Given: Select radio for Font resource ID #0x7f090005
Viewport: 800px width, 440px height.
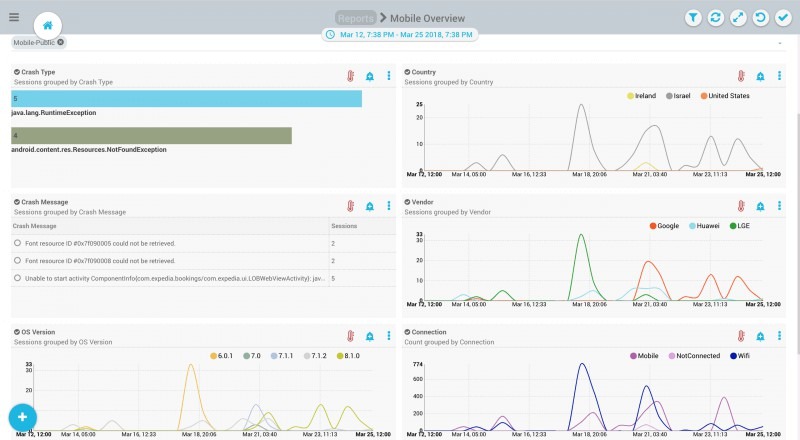Looking at the screenshot, I should pyautogui.click(x=18, y=243).
